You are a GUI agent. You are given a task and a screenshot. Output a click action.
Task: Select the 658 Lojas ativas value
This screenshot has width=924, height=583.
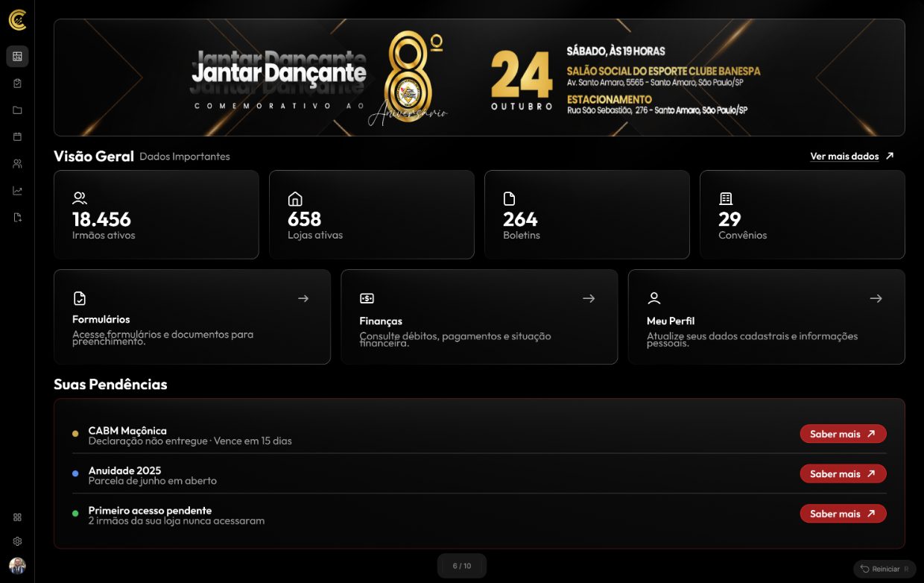304,219
